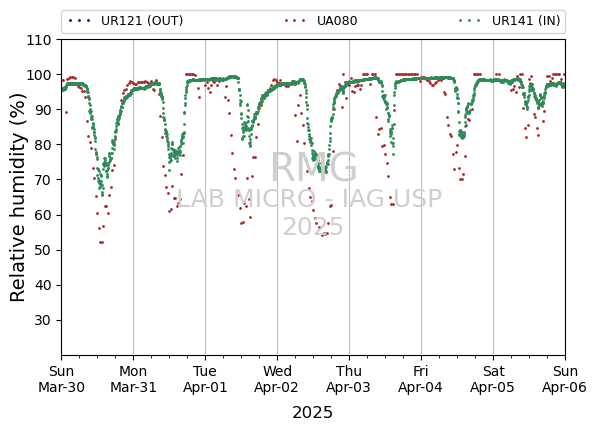
Task: Click the red dotted UA080 legend marker
Action: coord(295,21)
